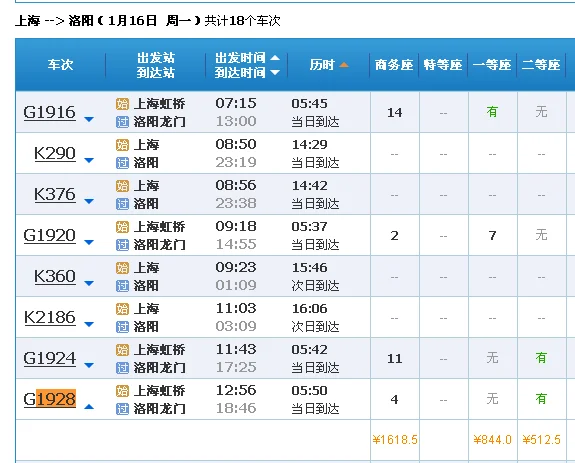This screenshot has height=463, width=575.
Task: Click origin 始 icon in K290 row
Action: tap(122, 145)
